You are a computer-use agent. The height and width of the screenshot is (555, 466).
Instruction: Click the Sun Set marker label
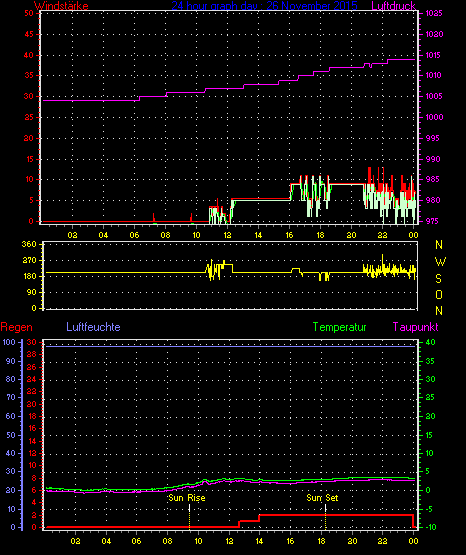[x=322, y=498]
